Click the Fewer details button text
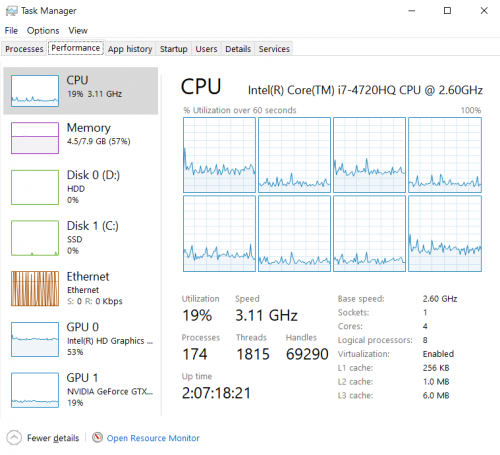 point(53,438)
